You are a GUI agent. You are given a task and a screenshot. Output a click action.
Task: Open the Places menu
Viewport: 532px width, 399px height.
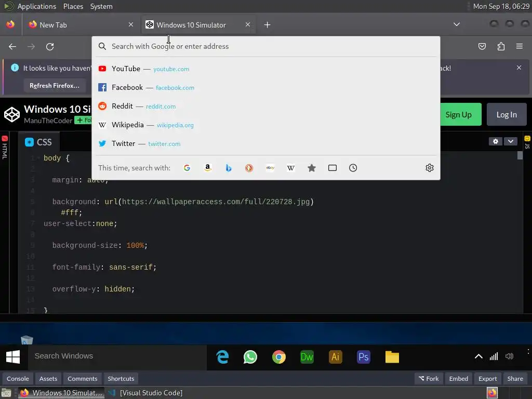pyautogui.click(x=73, y=6)
